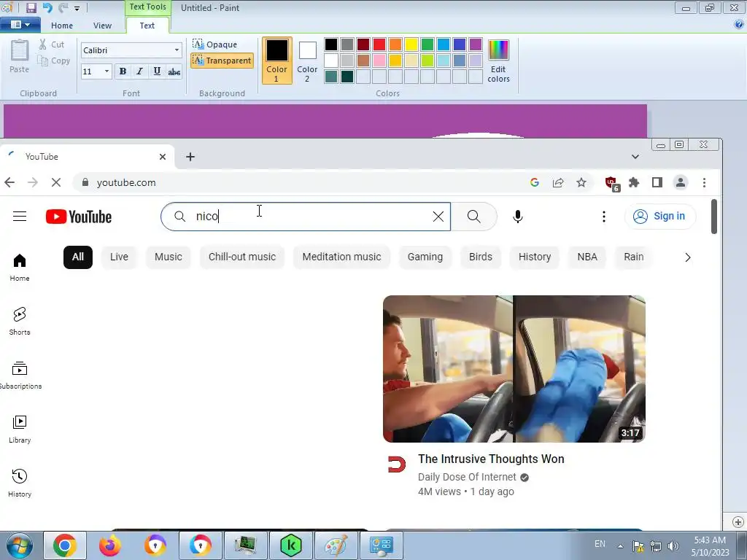Show hidden system tray icons

(x=620, y=546)
